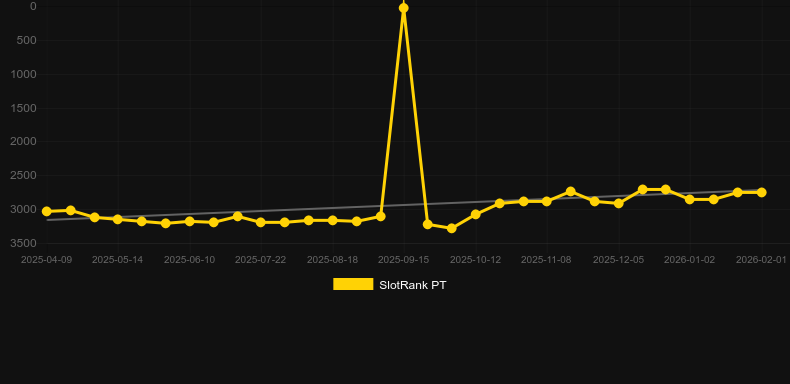790x384 pixels.
Task: Click the x-axis label 2025-08-18
Action: [333, 260]
